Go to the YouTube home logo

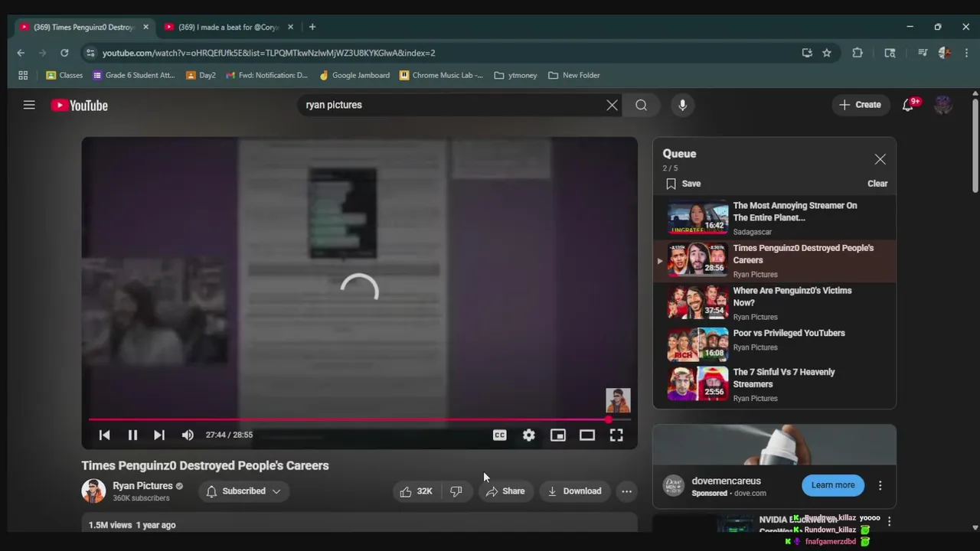click(x=80, y=106)
